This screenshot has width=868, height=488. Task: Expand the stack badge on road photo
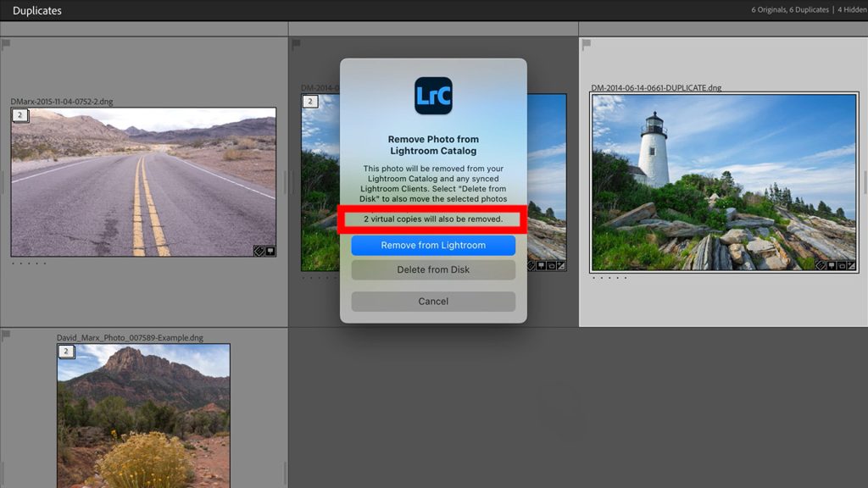pos(20,115)
